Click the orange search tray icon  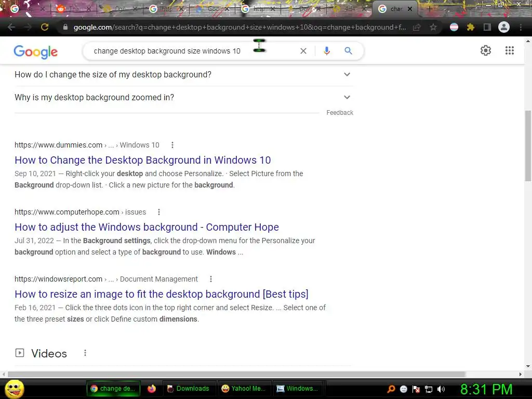[391, 389]
